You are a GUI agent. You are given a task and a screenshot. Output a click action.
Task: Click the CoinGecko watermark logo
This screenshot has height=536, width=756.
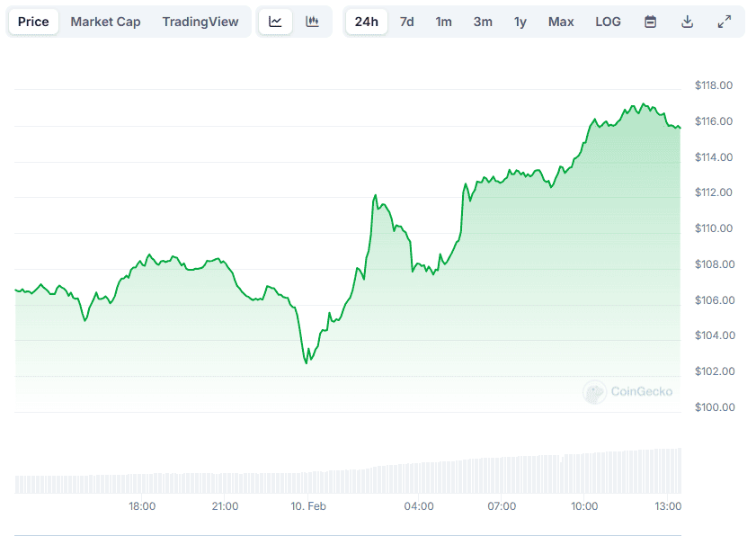pyautogui.click(x=627, y=391)
